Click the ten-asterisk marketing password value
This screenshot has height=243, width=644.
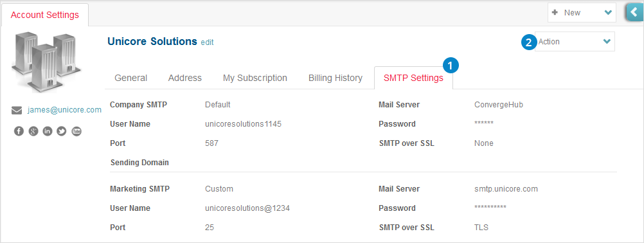pos(490,207)
